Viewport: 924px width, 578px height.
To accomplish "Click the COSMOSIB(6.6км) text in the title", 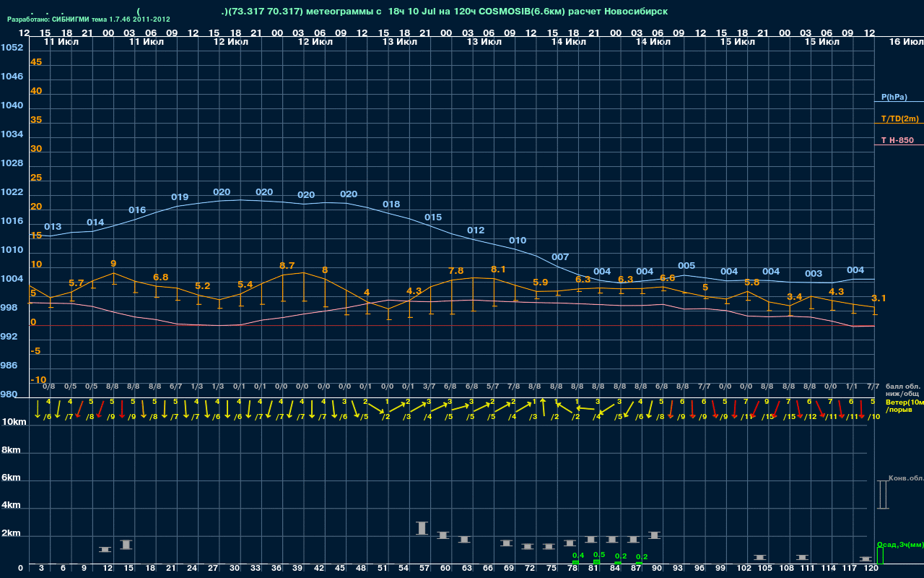I will [523, 12].
